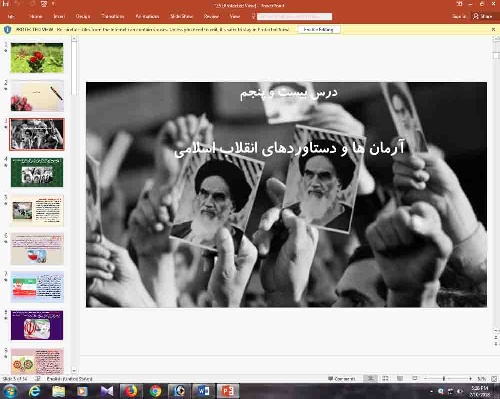The height and width of the screenshot is (399, 500).
Task: Switch to Reading View in the status bar
Action: point(400,378)
